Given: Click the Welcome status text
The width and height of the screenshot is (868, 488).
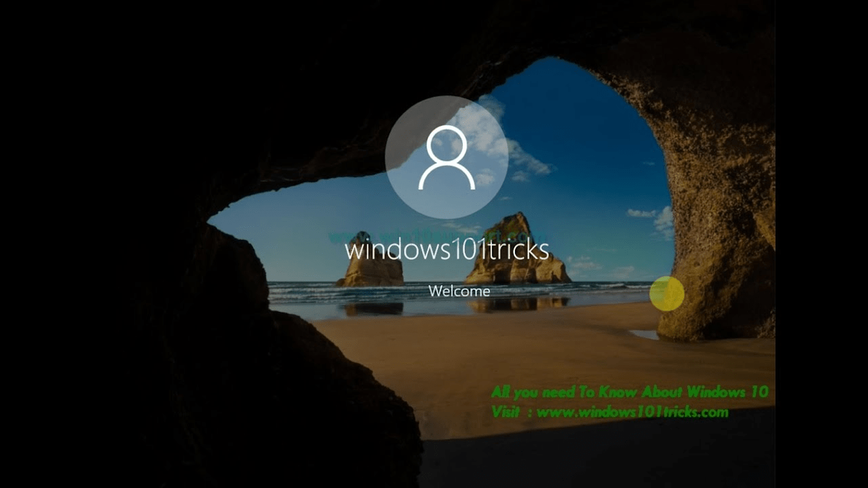Looking at the screenshot, I should 460,291.
